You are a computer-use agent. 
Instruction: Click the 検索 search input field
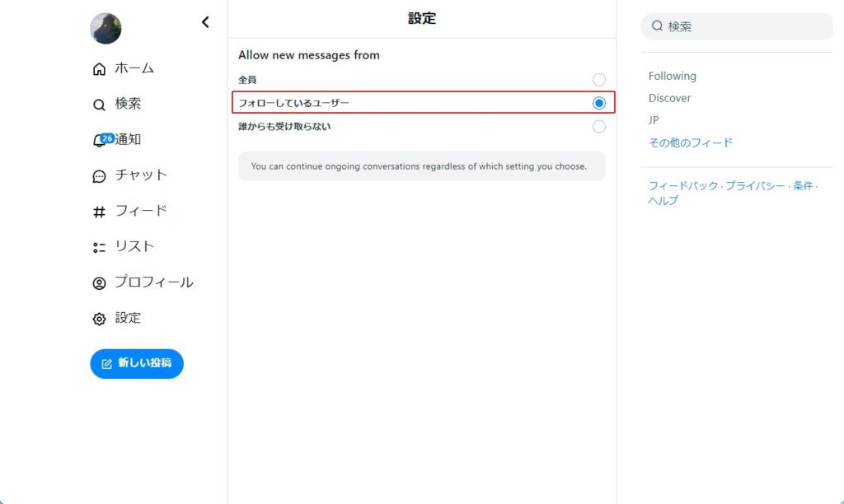[x=742, y=26]
